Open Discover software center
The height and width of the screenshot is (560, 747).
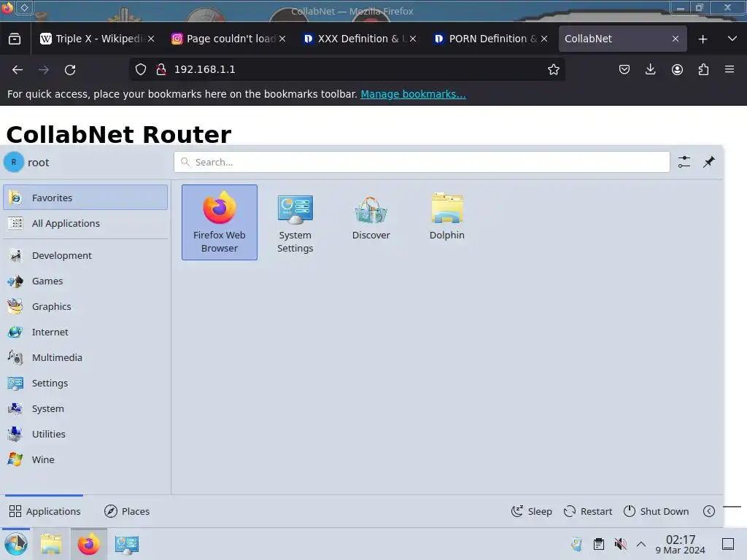[x=371, y=222]
